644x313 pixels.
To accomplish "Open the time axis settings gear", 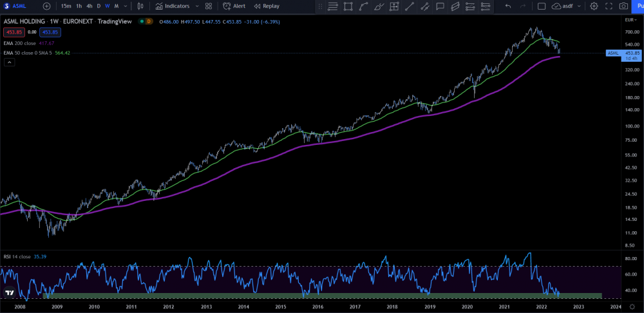I will click(632, 306).
